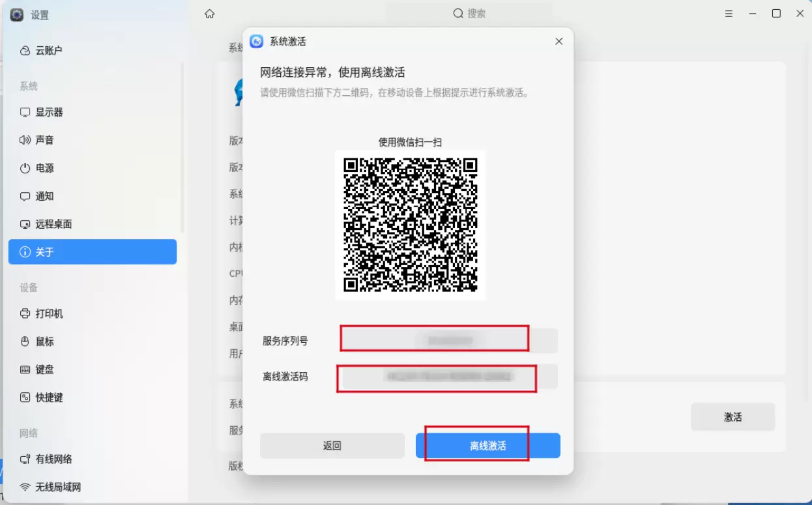Close the 系统激活 dialog
The width and height of the screenshot is (812, 505).
[x=558, y=41]
